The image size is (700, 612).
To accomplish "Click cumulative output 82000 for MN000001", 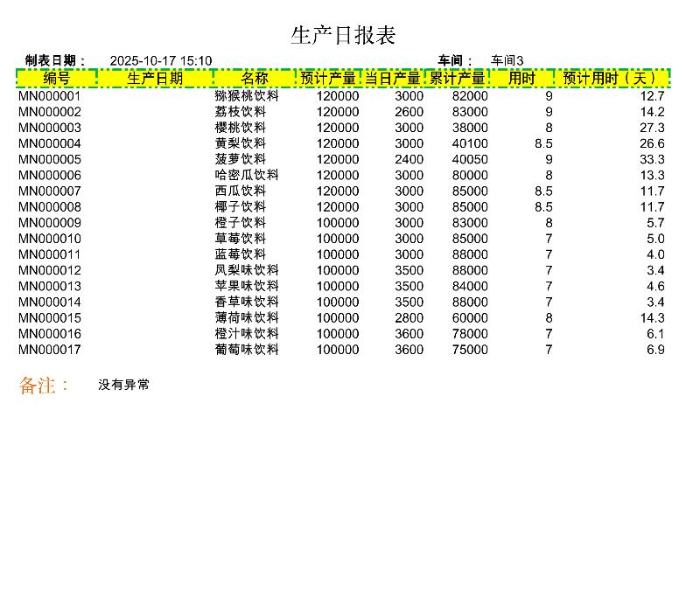I will tap(470, 96).
